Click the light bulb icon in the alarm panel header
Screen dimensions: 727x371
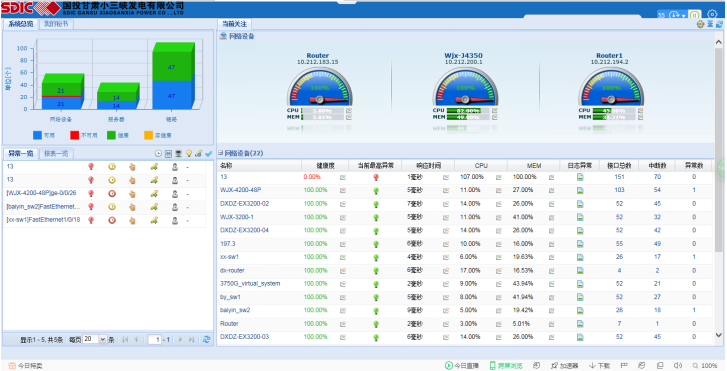tap(189, 154)
